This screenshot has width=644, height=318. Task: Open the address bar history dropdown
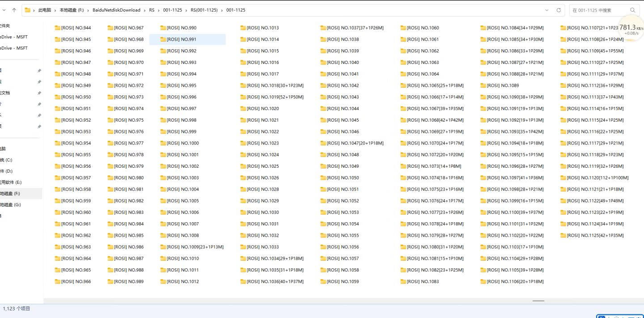(x=547, y=10)
